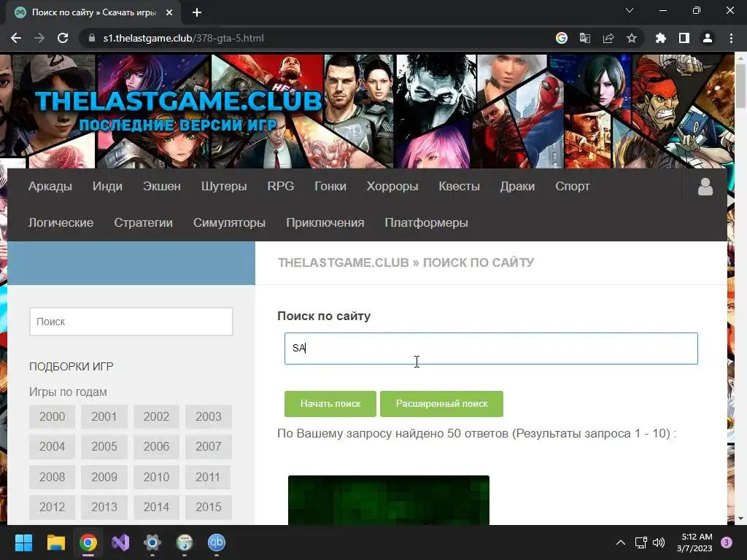Select games from year 2009
Viewport: 747px width, 560px height.
coord(104,477)
